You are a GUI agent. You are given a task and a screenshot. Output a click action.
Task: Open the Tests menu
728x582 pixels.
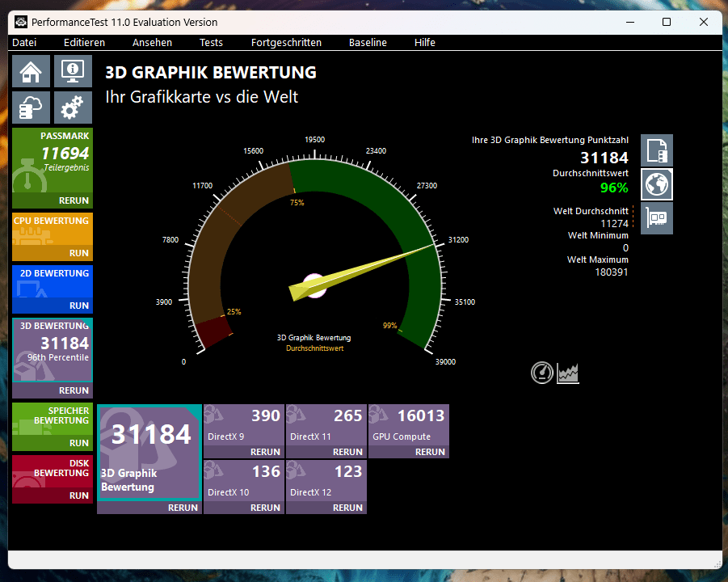click(211, 42)
